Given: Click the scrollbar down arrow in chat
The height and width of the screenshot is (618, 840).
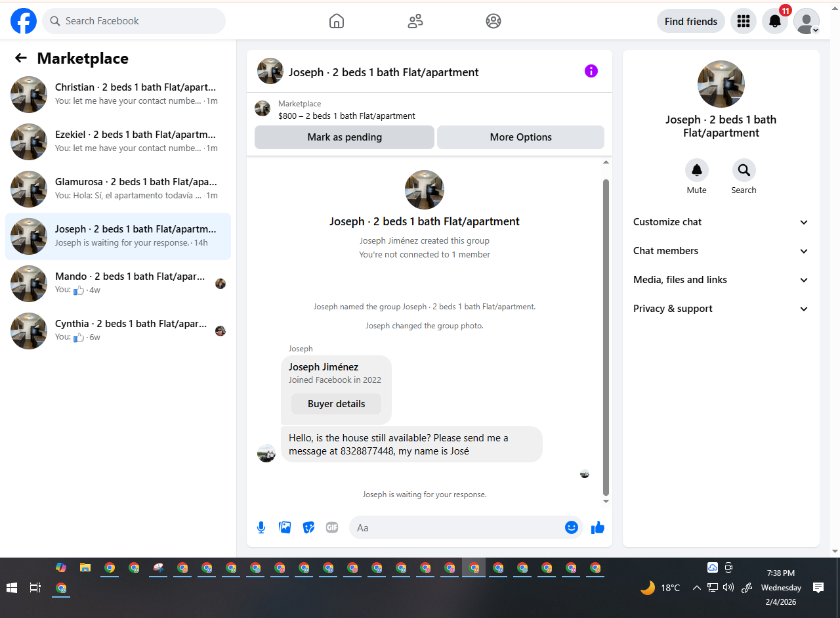Looking at the screenshot, I should pos(606,502).
